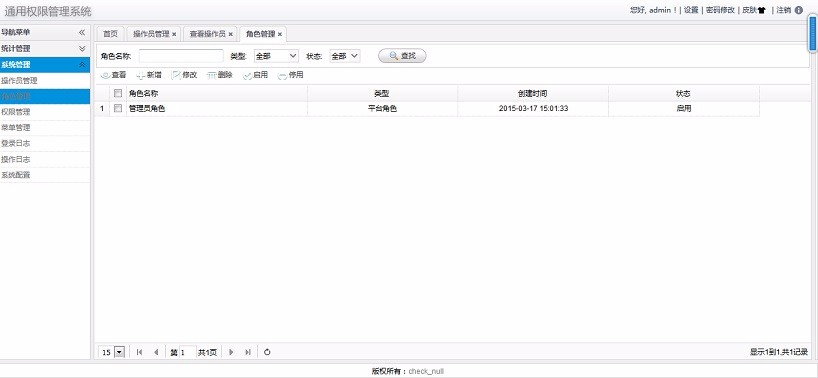Click the 显示1到1,共1记录 text in the pager

point(779,352)
